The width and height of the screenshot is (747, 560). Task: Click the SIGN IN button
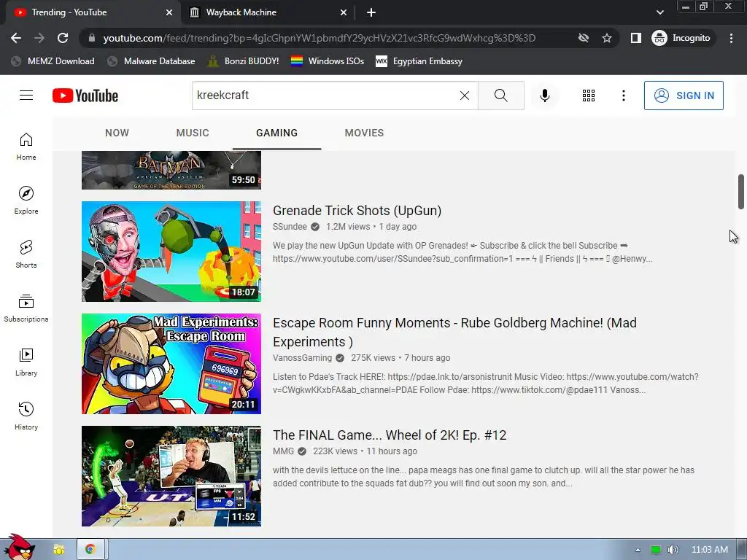[x=684, y=96]
